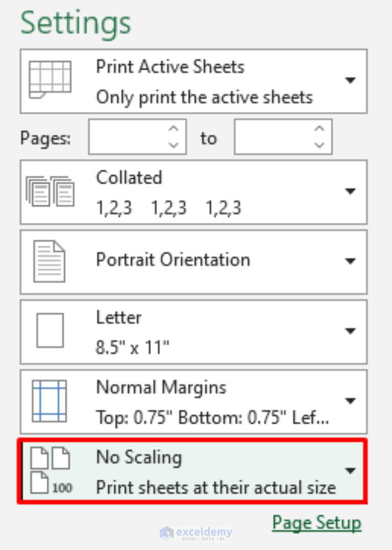Open the Print Active Sheets dropdown
This screenshot has height=550, width=392.
tap(351, 80)
